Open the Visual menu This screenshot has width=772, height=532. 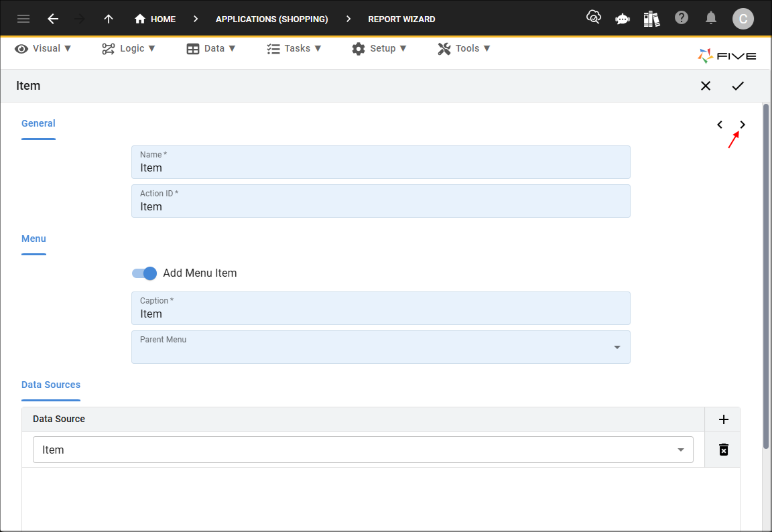[x=43, y=48]
